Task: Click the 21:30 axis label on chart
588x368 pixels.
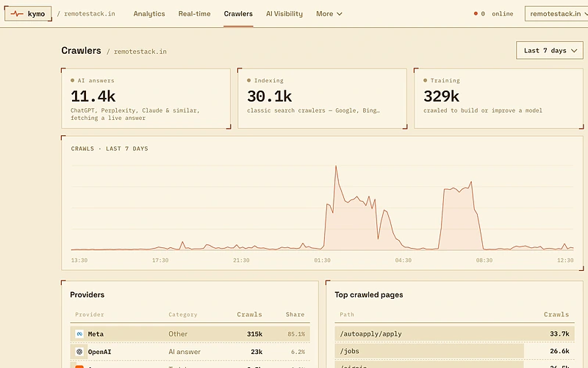Action: coord(241,261)
